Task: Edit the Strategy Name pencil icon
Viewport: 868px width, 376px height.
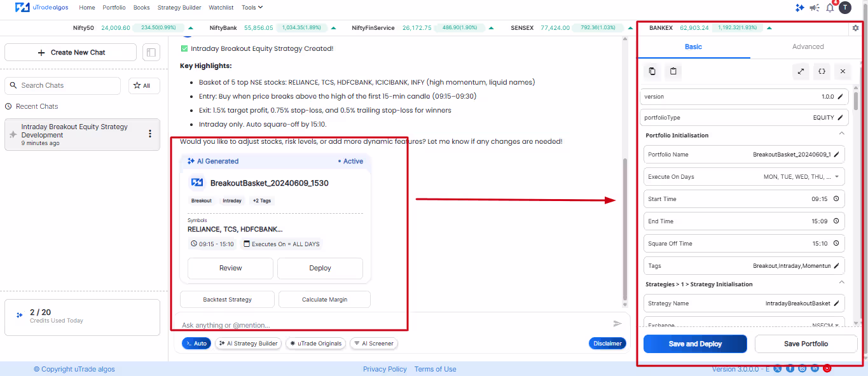Action: [x=836, y=303]
